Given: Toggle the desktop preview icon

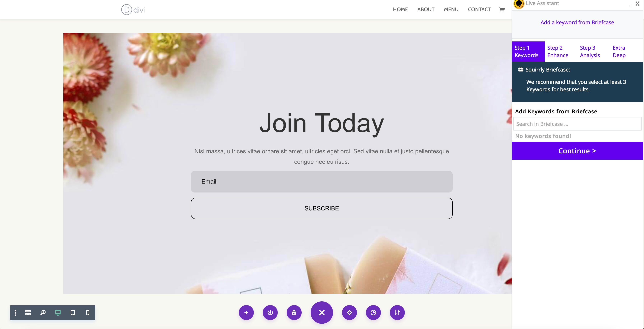Looking at the screenshot, I should 58,312.
